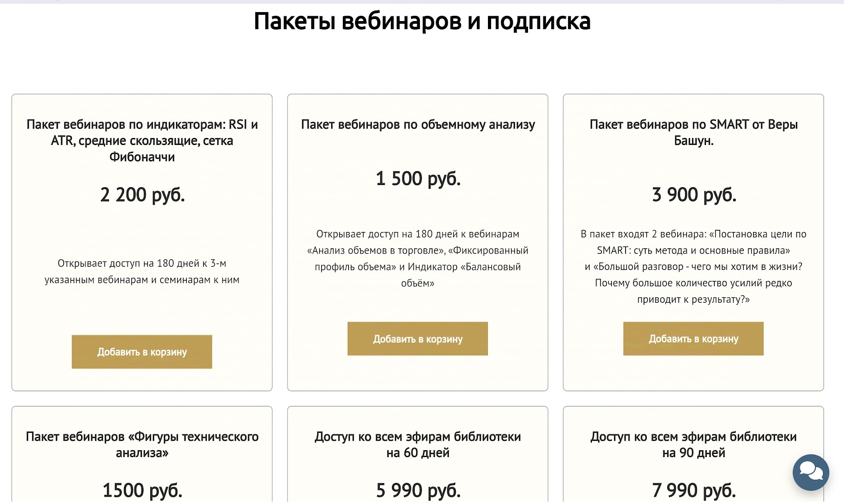Click the 7 990 руб. price
The height and width of the screenshot is (504, 844).
coord(694,490)
